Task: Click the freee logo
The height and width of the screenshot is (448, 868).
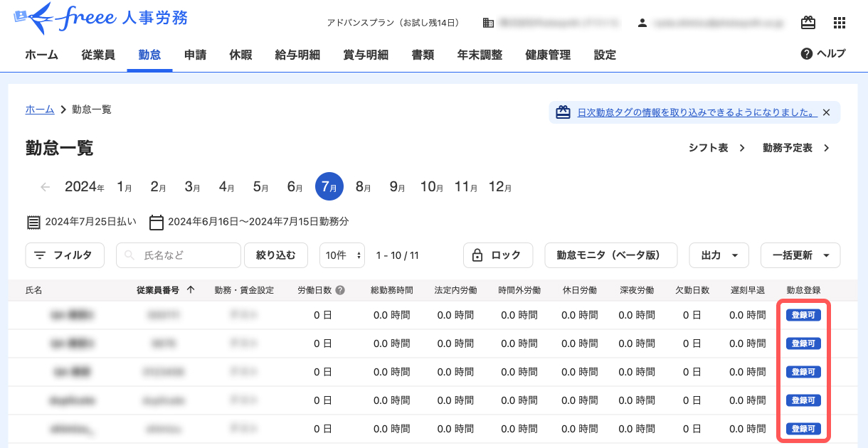Action: click(x=100, y=19)
